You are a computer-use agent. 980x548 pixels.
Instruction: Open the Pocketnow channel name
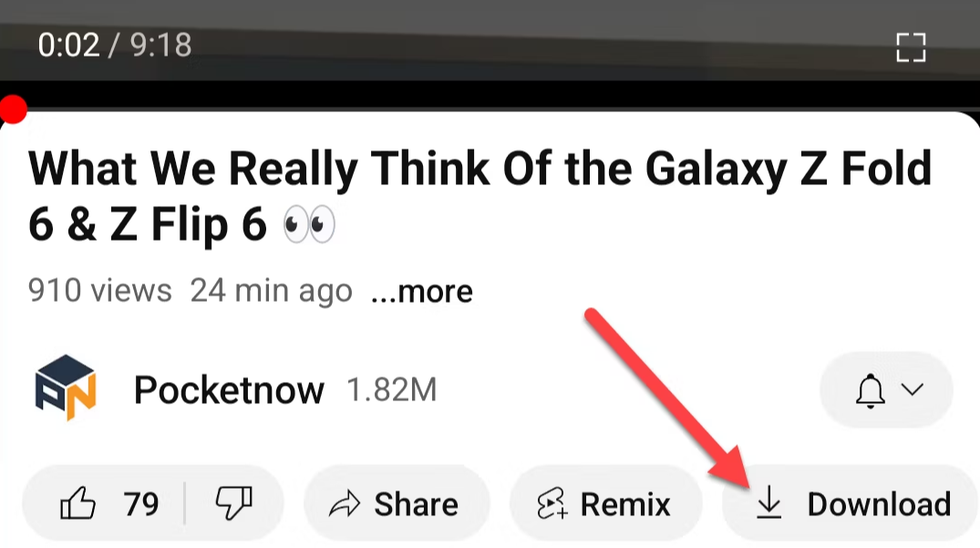click(229, 390)
